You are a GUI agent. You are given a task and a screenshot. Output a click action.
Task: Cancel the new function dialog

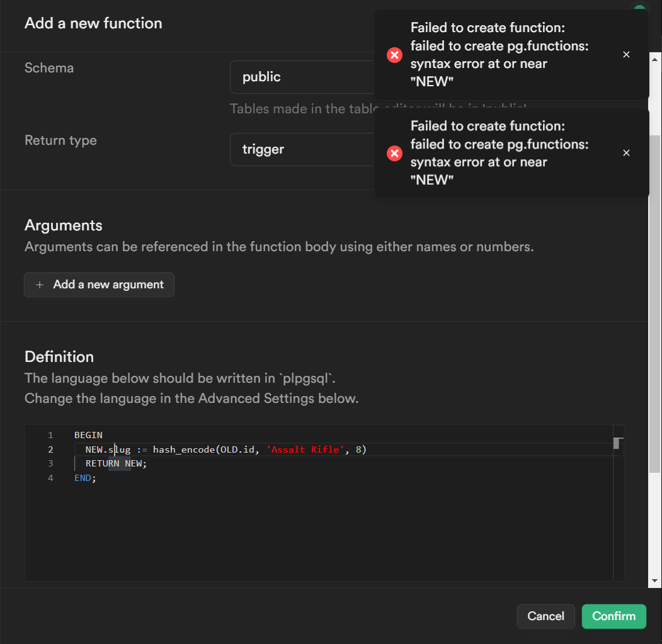[x=545, y=616]
